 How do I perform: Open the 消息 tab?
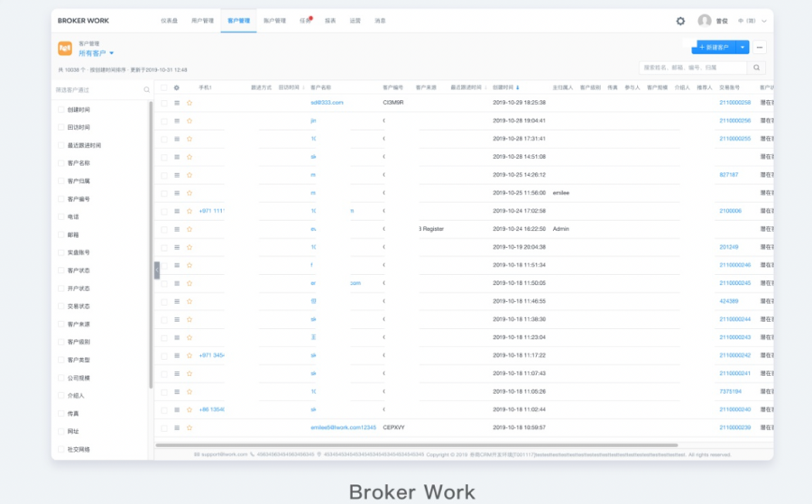pyautogui.click(x=380, y=21)
